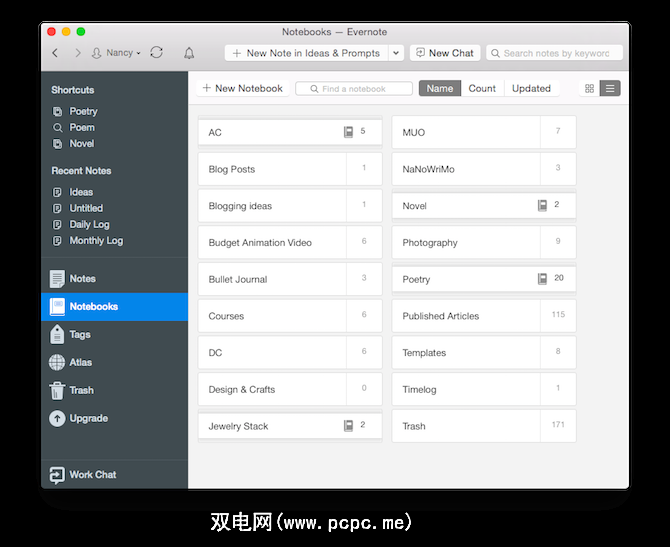Open the Budget Animation Video notebook
This screenshot has width=670, height=547.
(x=290, y=243)
